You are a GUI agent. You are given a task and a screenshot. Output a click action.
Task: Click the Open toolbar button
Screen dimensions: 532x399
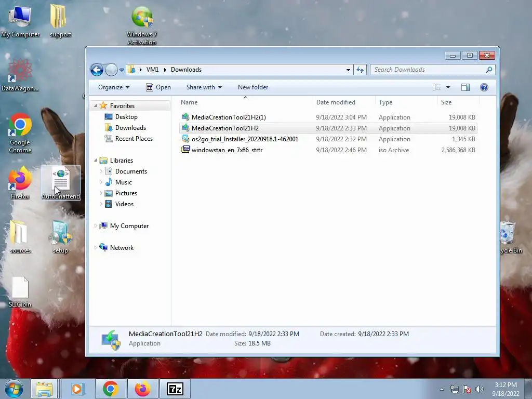[x=158, y=87]
